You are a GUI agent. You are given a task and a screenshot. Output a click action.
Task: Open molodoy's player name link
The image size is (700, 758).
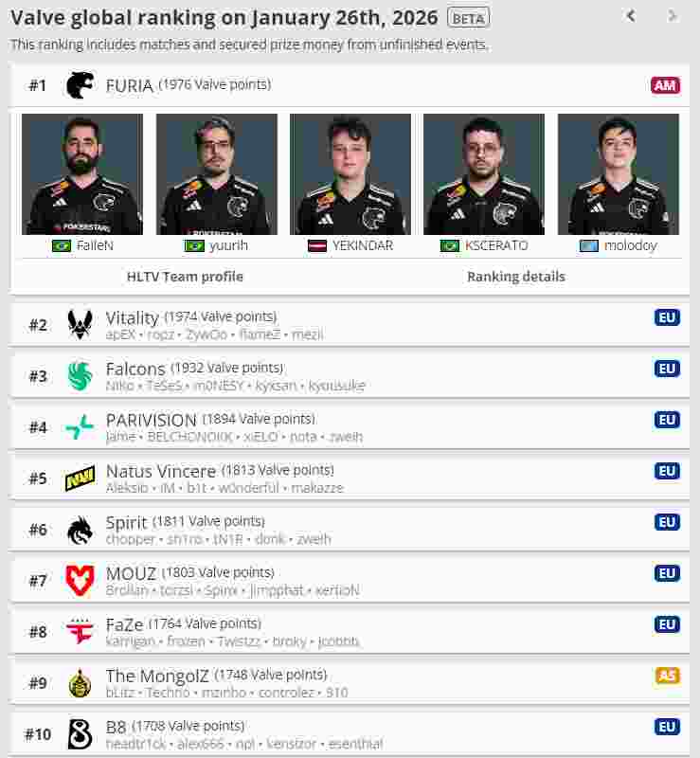(631, 245)
